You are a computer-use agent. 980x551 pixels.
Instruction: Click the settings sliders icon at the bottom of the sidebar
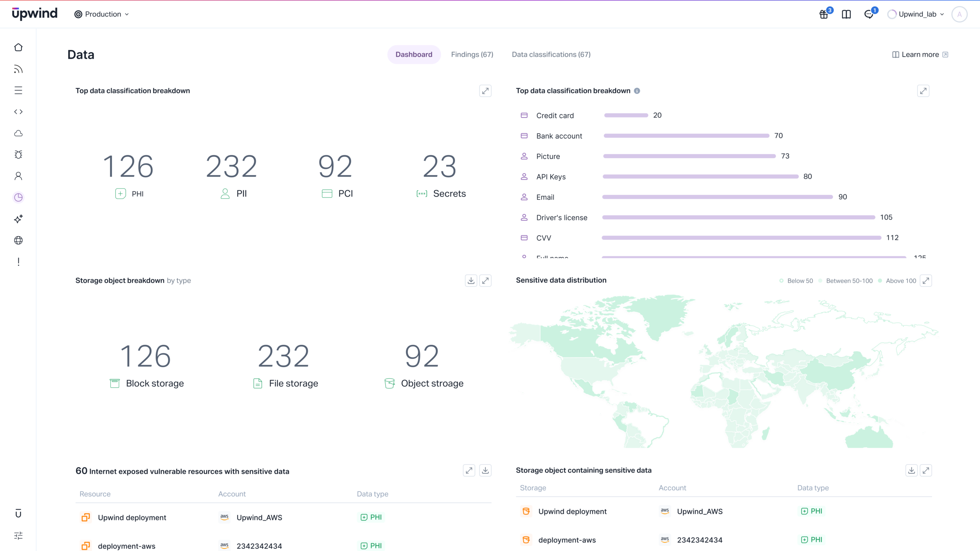click(18, 535)
